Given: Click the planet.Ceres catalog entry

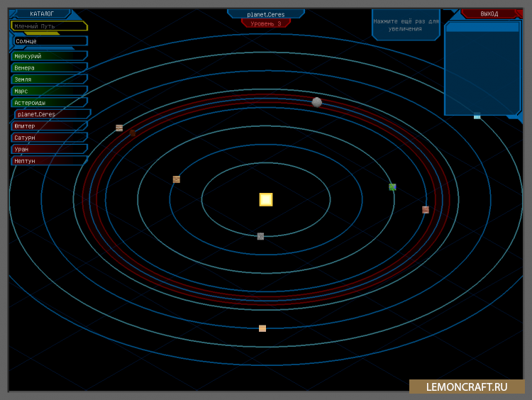Looking at the screenshot, I should coord(51,114).
